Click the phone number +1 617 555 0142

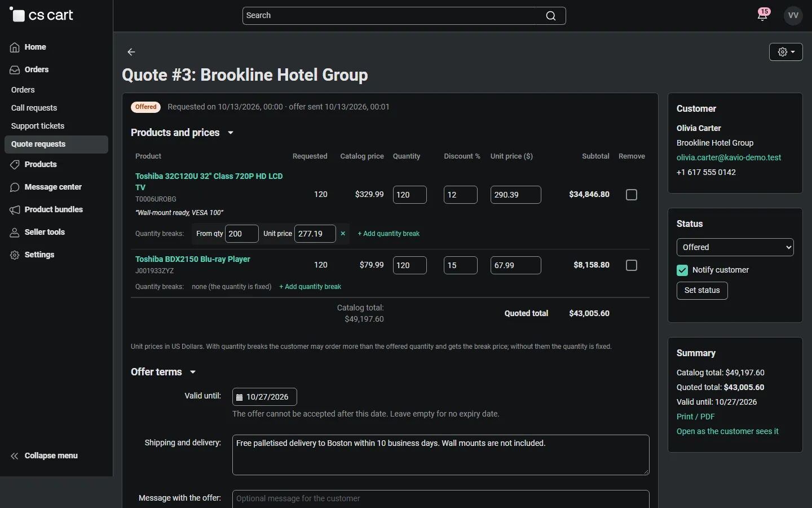click(x=706, y=172)
